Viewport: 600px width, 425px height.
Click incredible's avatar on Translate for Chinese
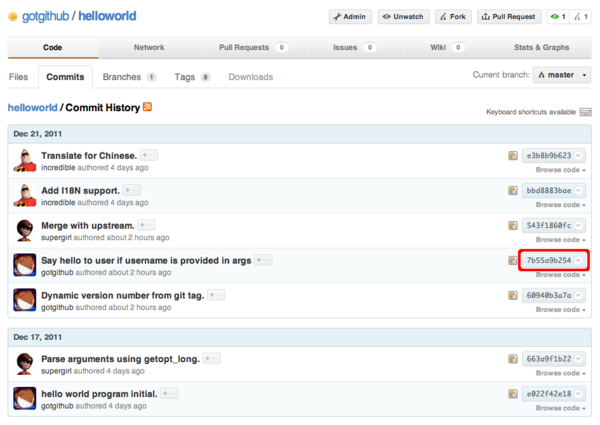coord(25,160)
